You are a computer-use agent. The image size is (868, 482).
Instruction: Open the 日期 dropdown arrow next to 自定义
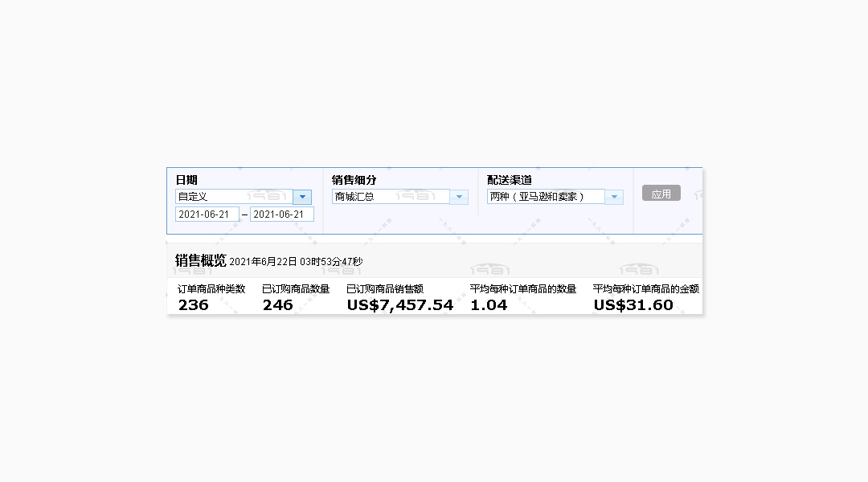click(x=302, y=197)
